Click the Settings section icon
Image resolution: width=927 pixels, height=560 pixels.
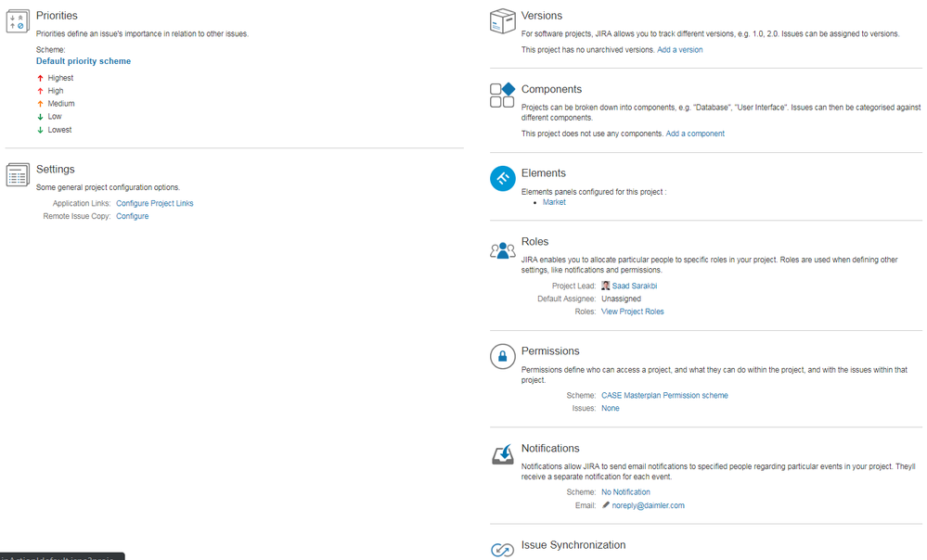point(17,175)
